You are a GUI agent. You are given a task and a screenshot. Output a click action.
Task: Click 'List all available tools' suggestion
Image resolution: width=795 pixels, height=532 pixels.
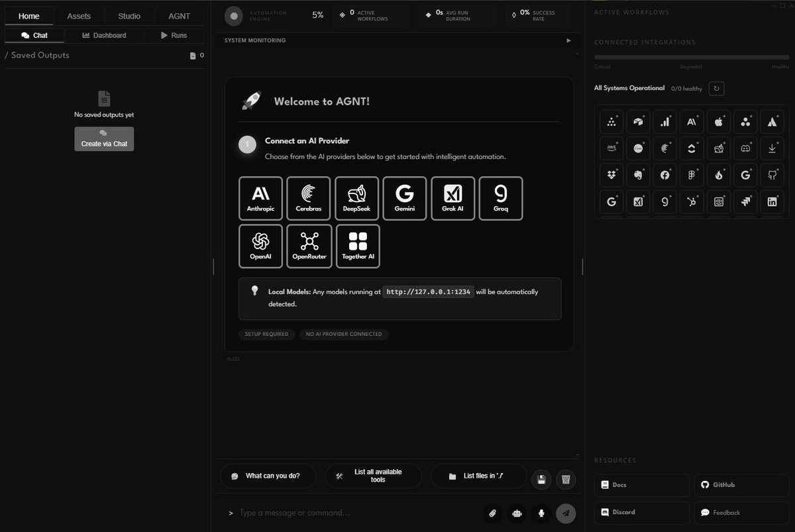click(374, 476)
